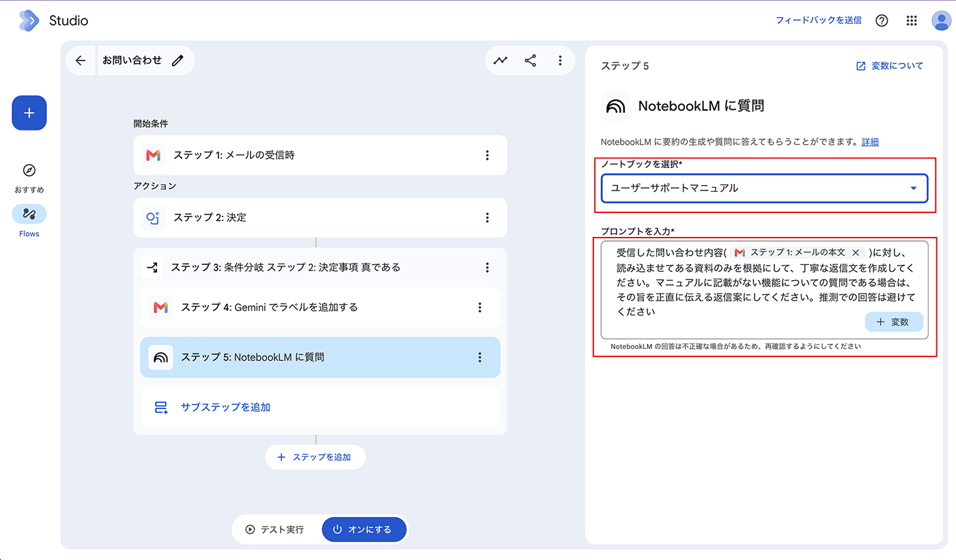956x560 pixels.
Task: Click Gemini icon on ステップ 2
Action: pos(153,218)
